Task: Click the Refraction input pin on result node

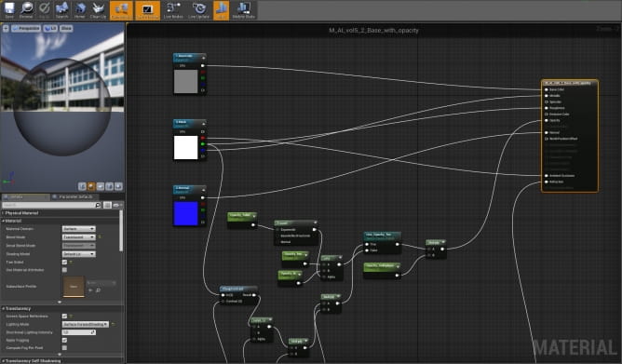Action: click(547, 182)
